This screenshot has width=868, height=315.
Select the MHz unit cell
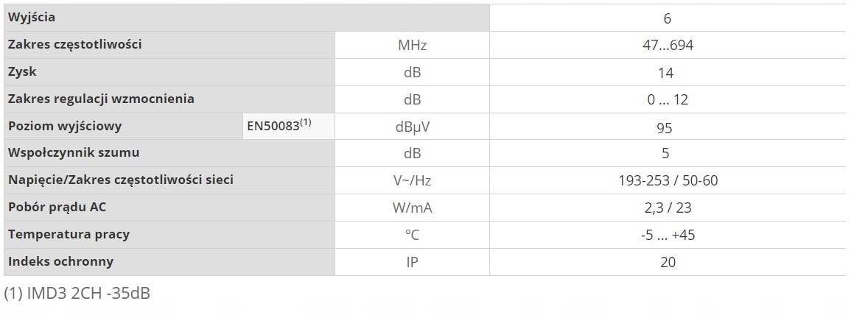tap(412, 46)
